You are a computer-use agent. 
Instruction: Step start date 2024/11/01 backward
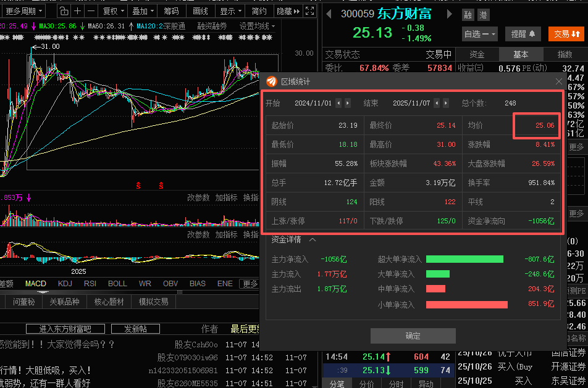(x=338, y=103)
